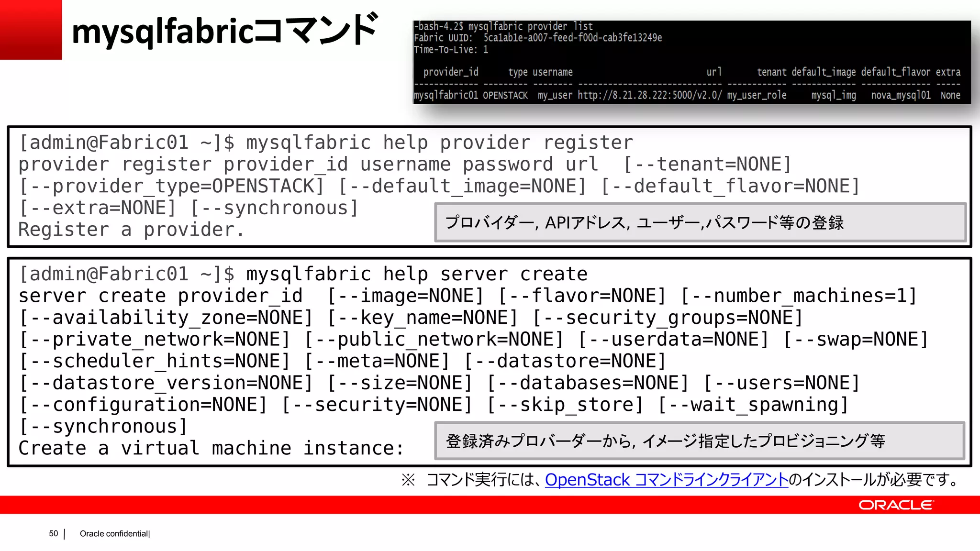
Task: Click the '[--swap=NONE]' option text
Action: [856, 339]
